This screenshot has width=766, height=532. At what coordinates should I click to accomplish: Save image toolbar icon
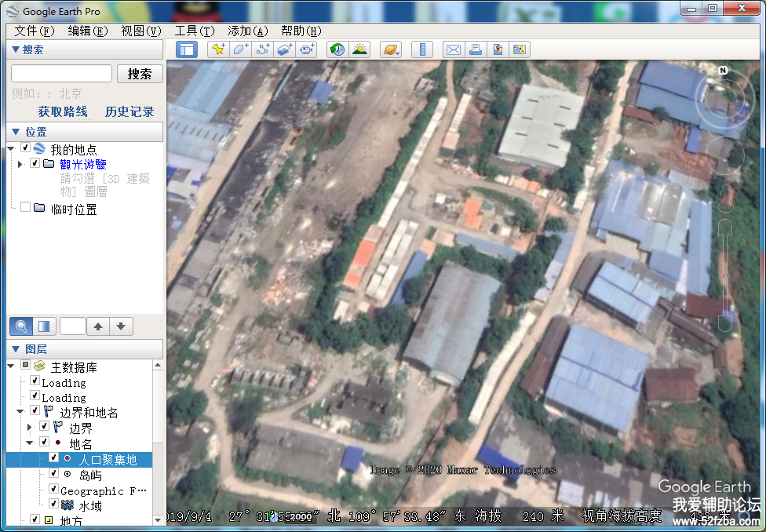pyautogui.click(x=520, y=49)
